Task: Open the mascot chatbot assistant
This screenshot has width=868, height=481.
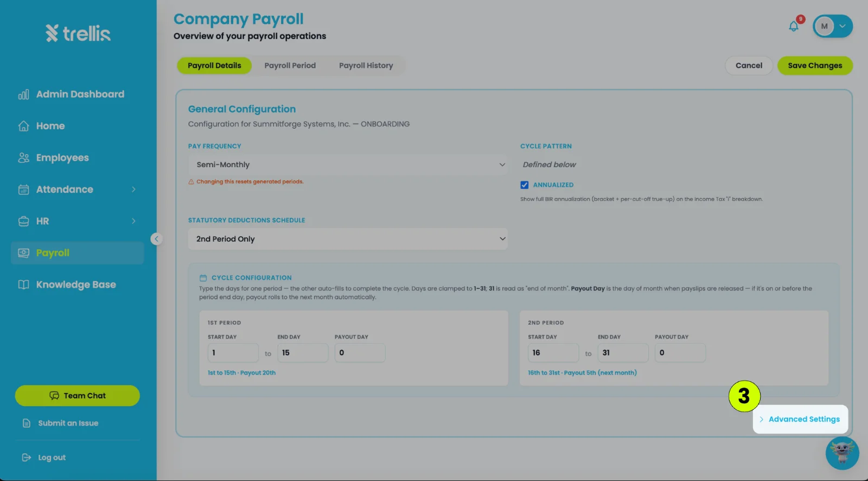Action: point(842,453)
